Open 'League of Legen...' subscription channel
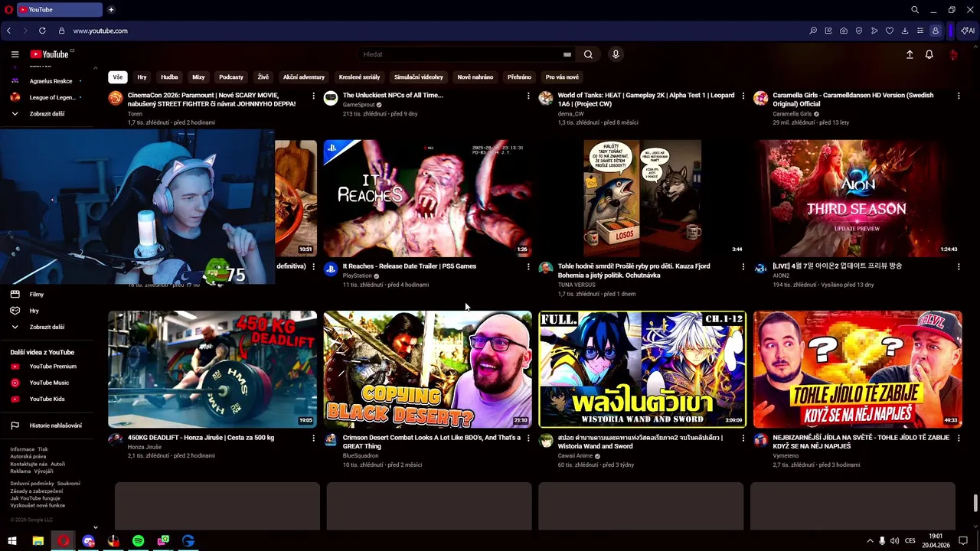Image resolution: width=980 pixels, height=551 pixels. [47, 97]
